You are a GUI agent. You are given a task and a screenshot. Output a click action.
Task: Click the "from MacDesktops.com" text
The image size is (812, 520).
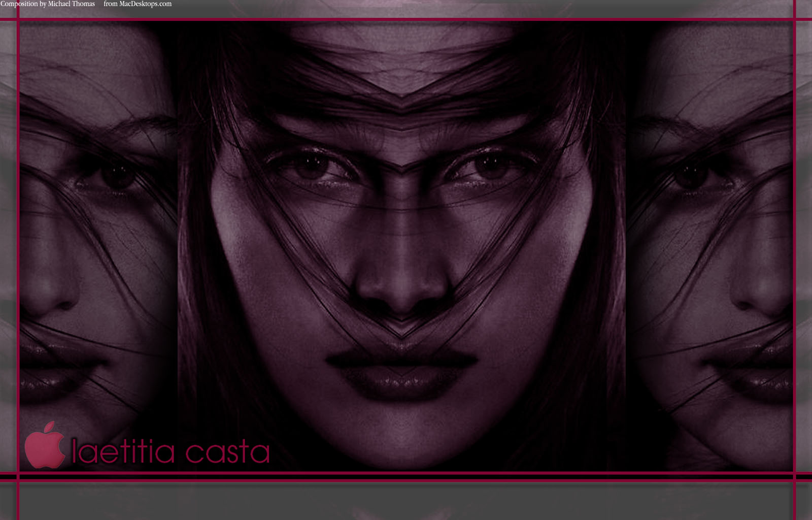coord(138,4)
